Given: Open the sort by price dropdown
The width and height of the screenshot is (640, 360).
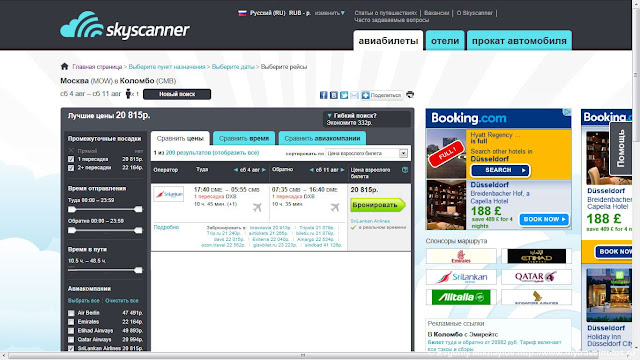Looking at the screenshot, I should (367, 153).
